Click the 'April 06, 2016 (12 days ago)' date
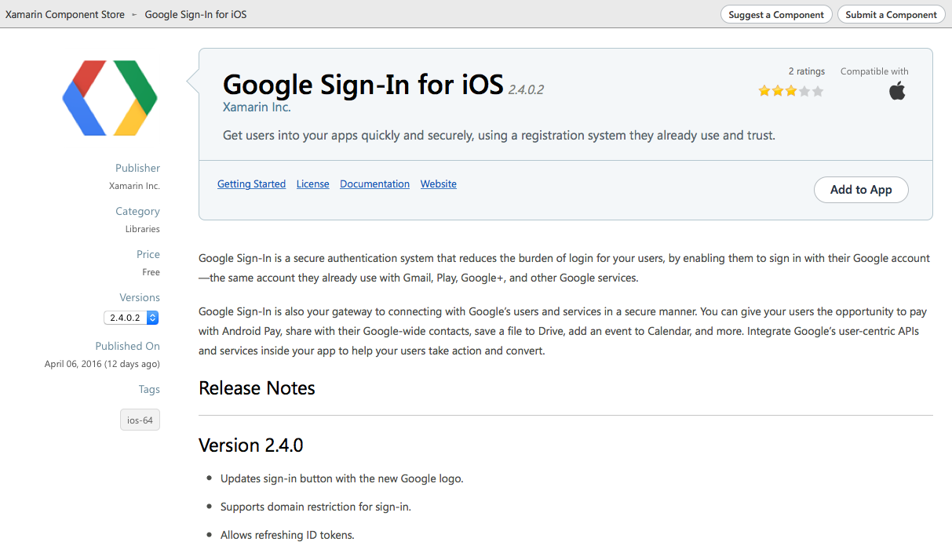The image size is (952, 560). (102, 364)
